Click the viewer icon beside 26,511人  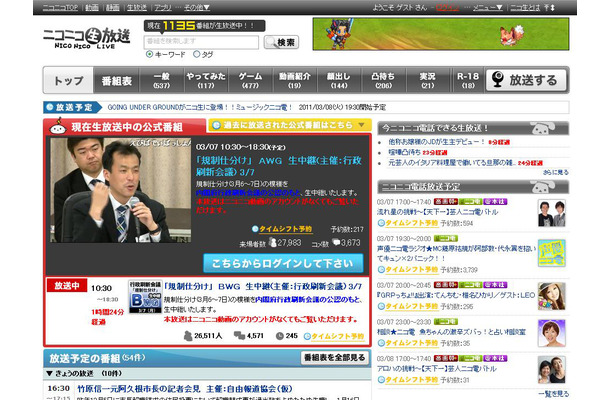pos(188,335)
